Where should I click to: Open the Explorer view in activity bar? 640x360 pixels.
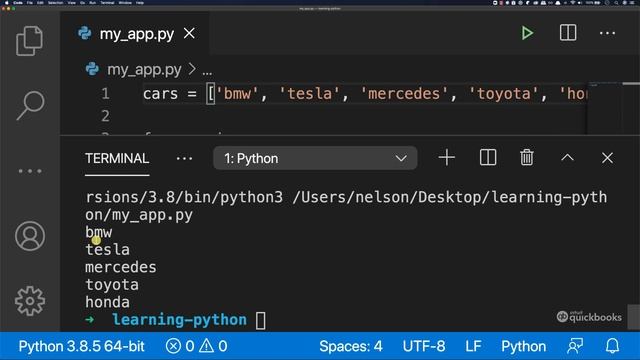(x=29, y=41)
